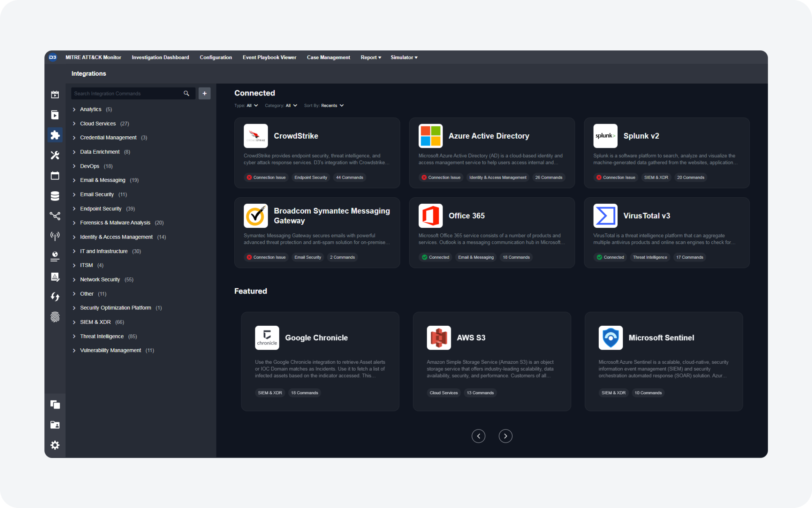Click the fingerprint icon in sidebar
812x508 pixels.
[x=55, y=317]
